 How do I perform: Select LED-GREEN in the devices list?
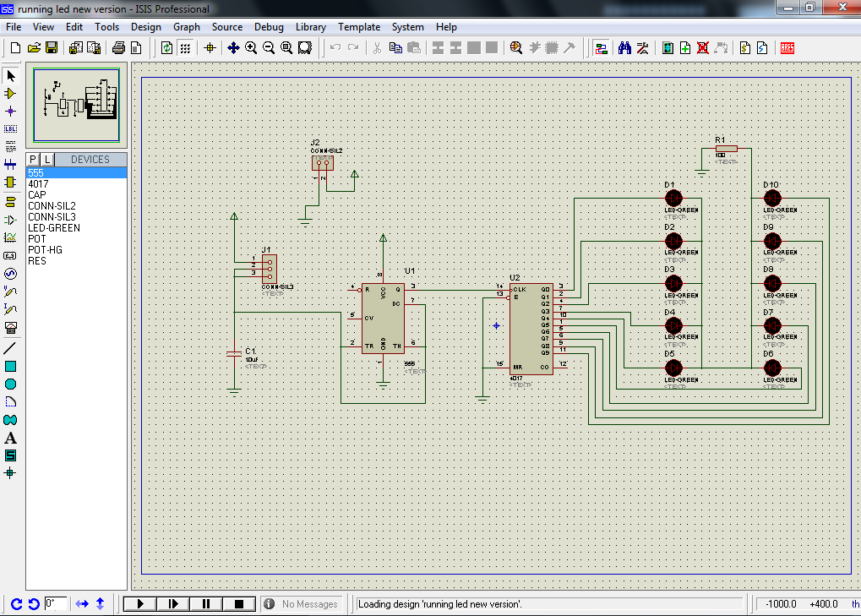(x=54, y=228)
